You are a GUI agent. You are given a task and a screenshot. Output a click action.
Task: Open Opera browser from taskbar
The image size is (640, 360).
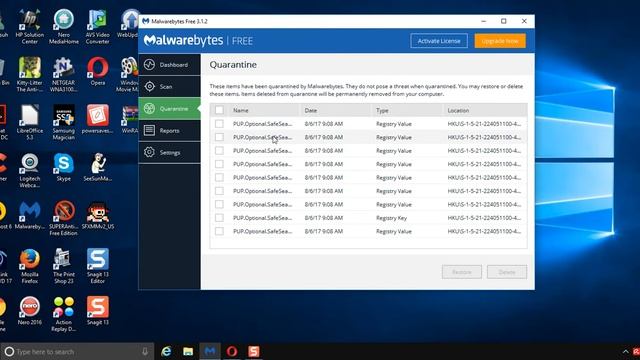click(232, 351)
